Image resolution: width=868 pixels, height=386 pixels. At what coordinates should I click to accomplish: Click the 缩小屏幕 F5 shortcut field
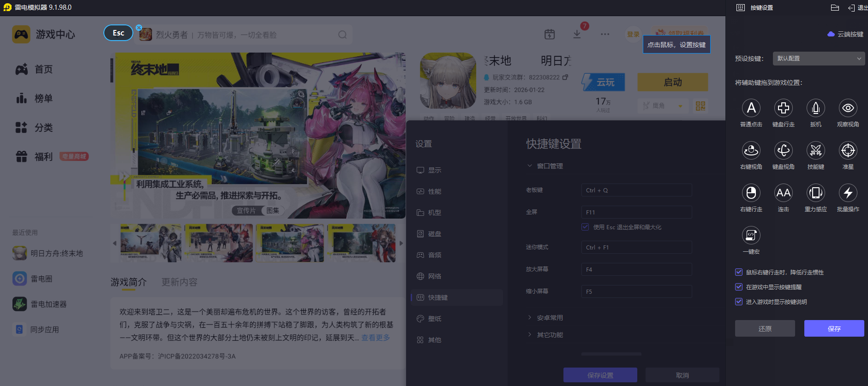point(637,291)
